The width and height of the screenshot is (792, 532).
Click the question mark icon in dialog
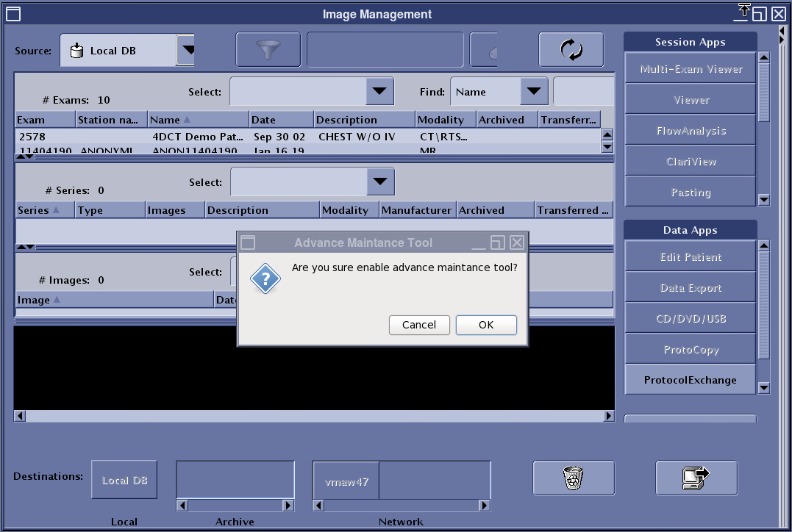pyautogui.click(x=265, y=279)
